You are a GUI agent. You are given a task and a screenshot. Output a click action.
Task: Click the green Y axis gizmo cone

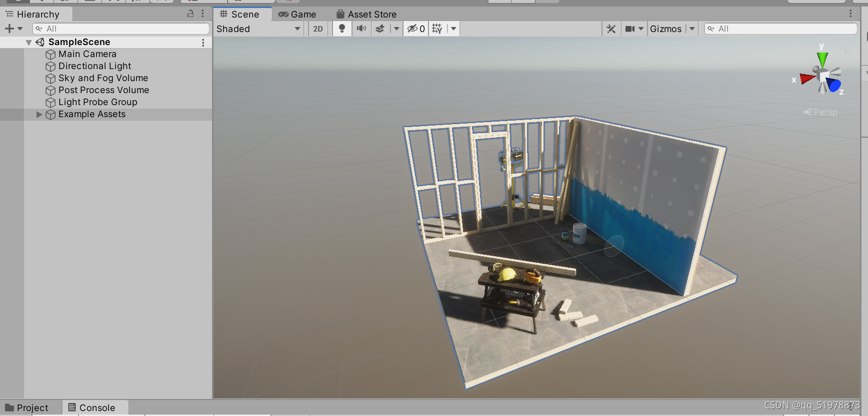(x=822, y=60)
